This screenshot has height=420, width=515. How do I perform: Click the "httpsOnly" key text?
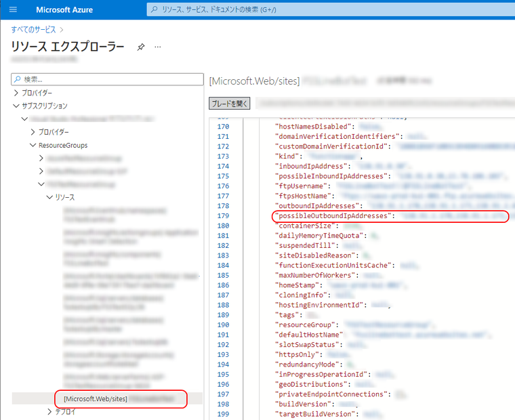[299, 355]
